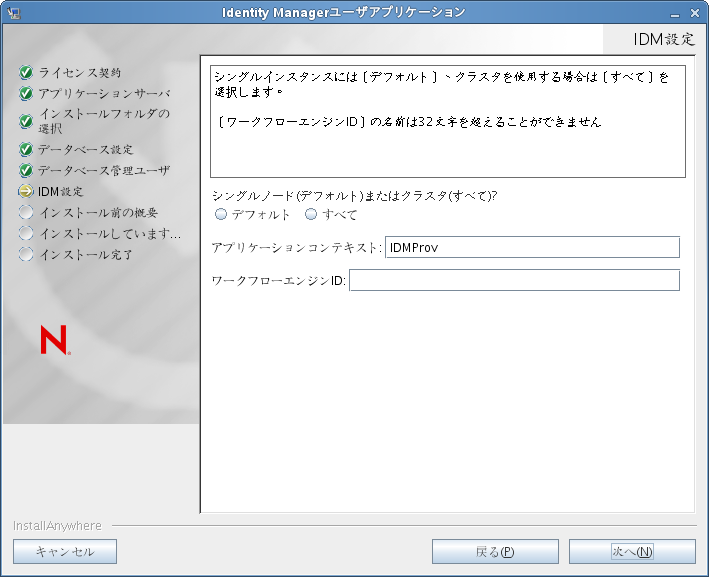Click the データベース管理ユーザ step label

click(104, 170)
